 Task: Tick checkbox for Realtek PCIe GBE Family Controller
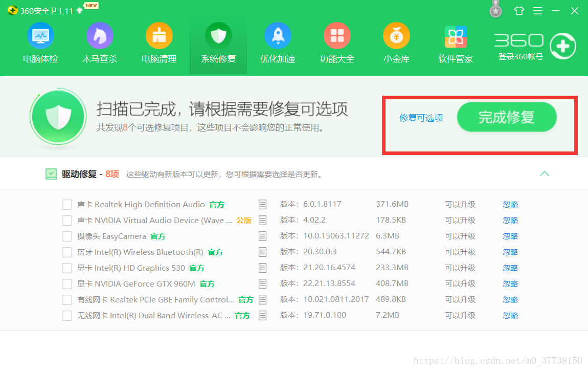click(67, 300)
